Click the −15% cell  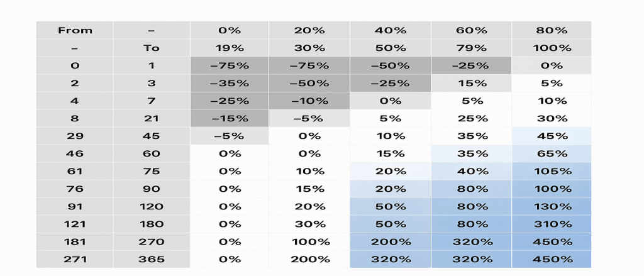coord(229,118)
